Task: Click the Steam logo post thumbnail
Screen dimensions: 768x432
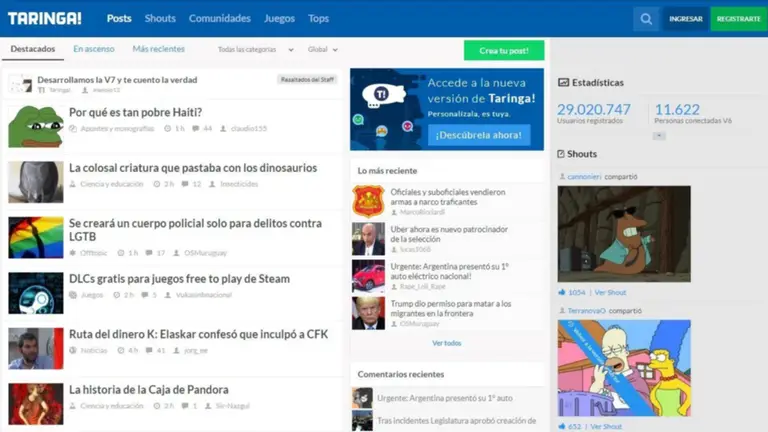Action: pos(36,293)
